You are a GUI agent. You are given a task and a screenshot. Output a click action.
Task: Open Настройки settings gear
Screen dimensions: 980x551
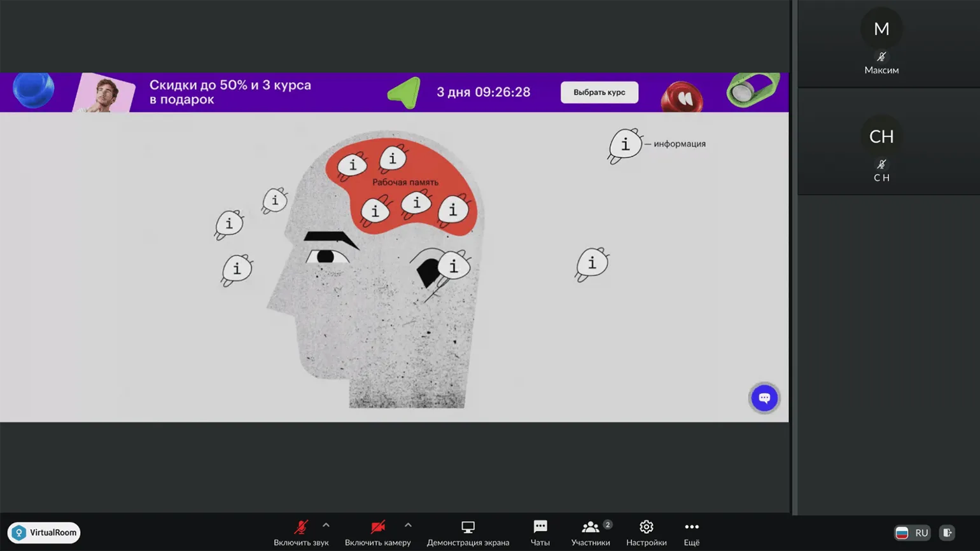[646, 533]
